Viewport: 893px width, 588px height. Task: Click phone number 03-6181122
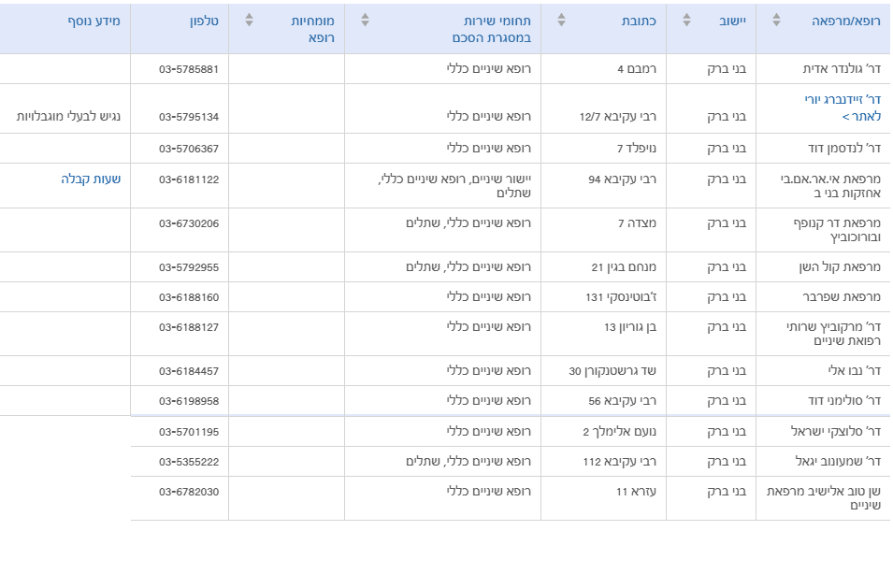tap(189, 179)
